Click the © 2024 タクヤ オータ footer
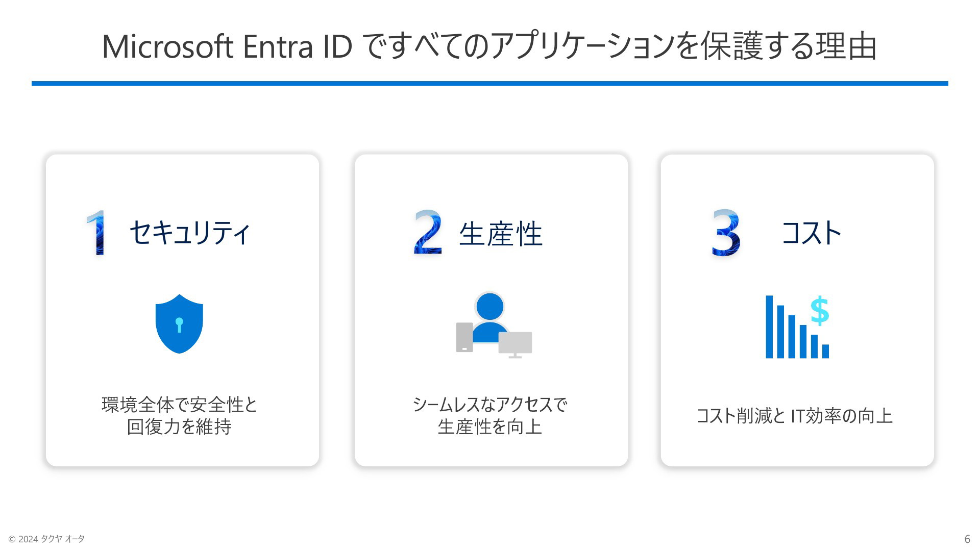This screenshot has width=980, height=551. [x=46, y=539]
